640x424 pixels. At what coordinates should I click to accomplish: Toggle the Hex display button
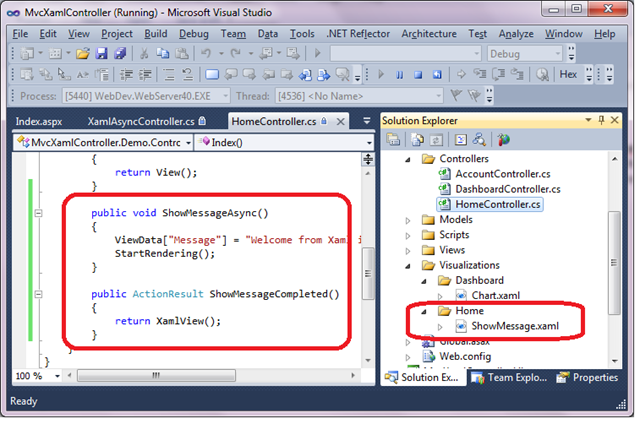(x=568, y=75)
